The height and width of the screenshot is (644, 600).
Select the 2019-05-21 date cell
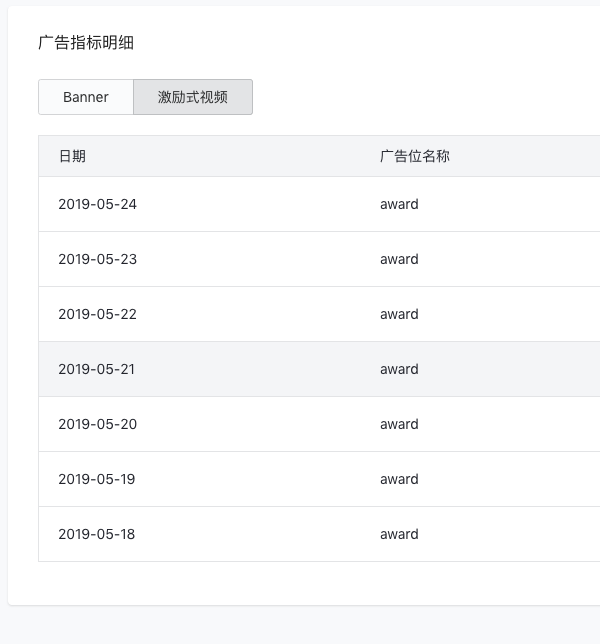click(97, 369)
